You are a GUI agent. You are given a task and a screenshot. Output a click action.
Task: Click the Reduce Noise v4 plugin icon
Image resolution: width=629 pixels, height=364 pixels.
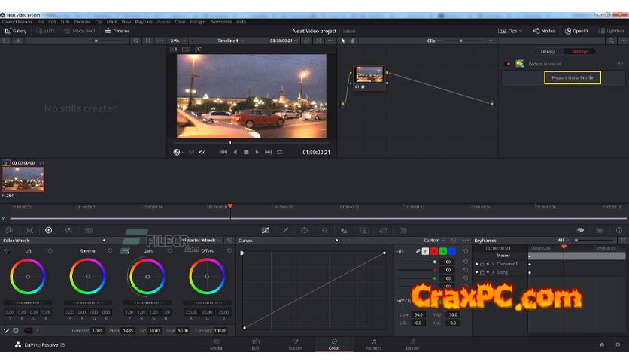click(519, 64)
